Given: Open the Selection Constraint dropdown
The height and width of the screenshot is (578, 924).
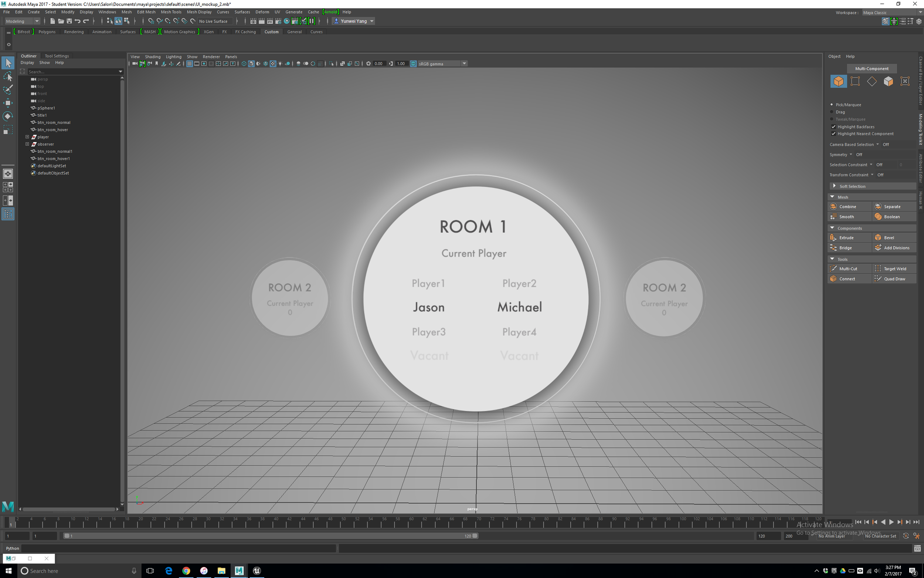Looking at the screenshot, I should click(871, 165).
